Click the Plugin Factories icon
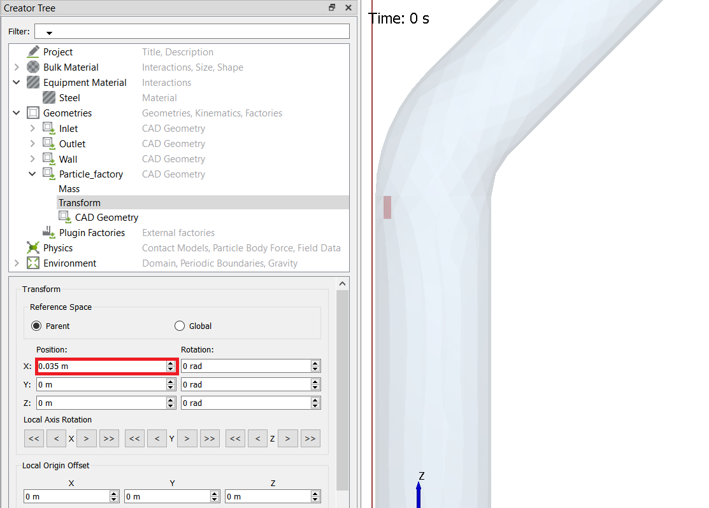Screen dimensions: 709x508 point(49,233)
